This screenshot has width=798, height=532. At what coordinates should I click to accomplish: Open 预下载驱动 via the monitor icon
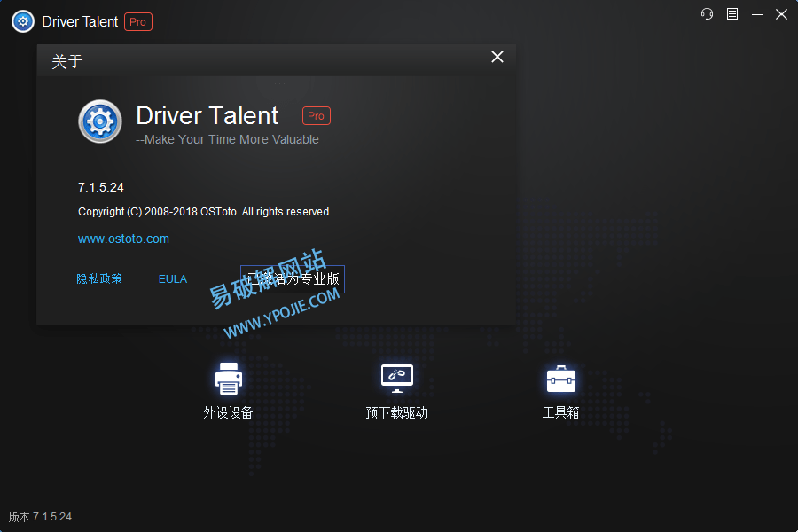click(x=396, y=379)
